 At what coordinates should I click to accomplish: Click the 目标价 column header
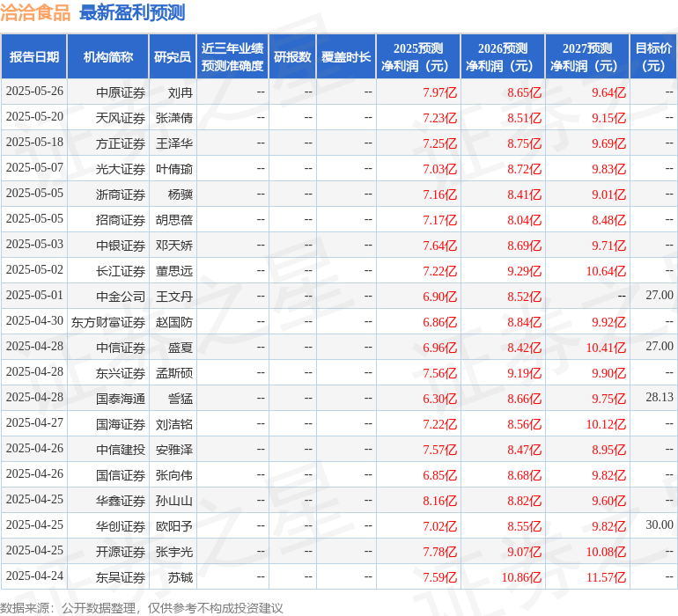pos(653,57)
